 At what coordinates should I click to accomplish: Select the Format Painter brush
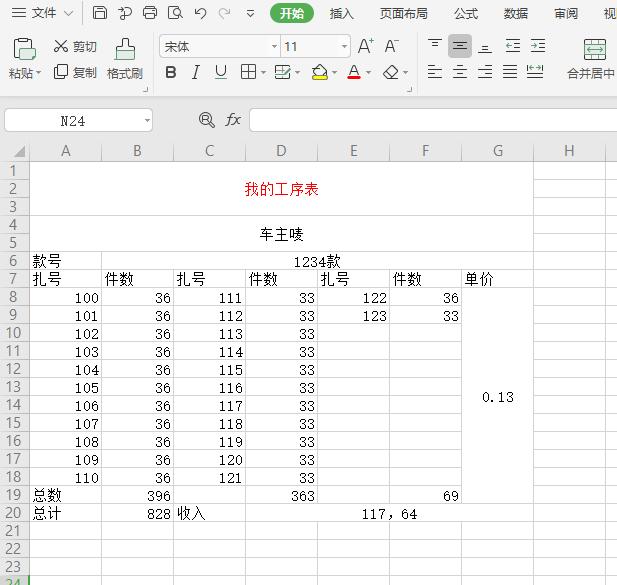(x=125, y=59)
